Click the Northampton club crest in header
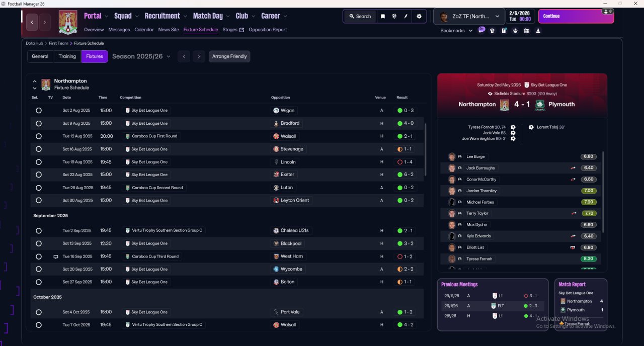Screen dimensions: 644x346 point(68,22)
